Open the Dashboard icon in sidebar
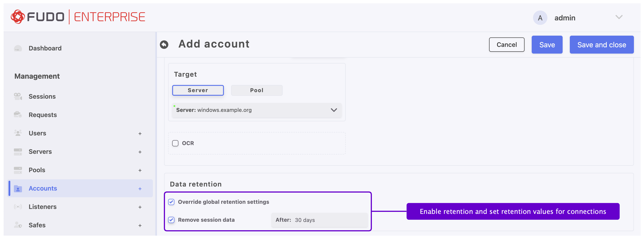Image resolution: width=644 pixels, height=241 pixels. 18,48
